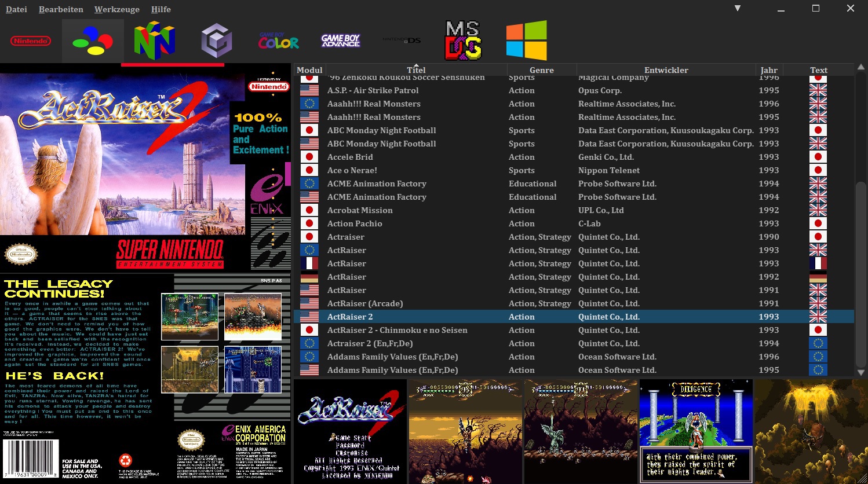
Task: Click the Japan text flag of ActRaiser 2 - Chinmoku e no Seisen
Action: coord(818,330)
